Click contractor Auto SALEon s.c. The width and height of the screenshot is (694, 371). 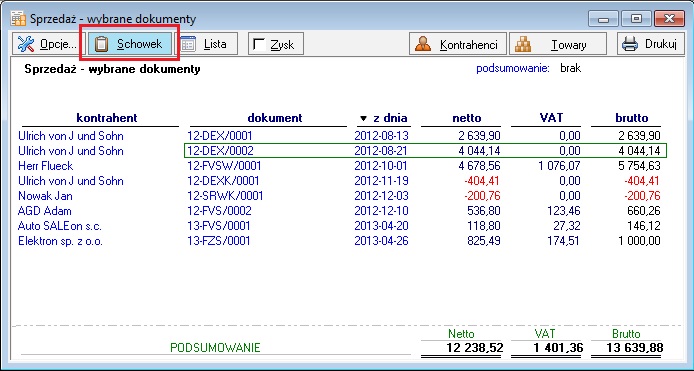click(60, 226)
